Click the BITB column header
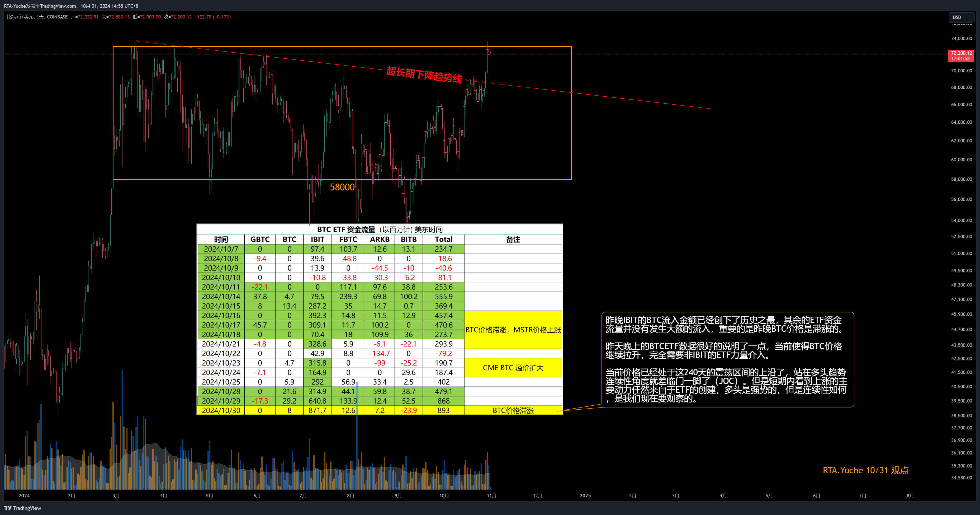Image resolution: width=980 pixels, height=515 pixels. (x=409, y=240)
